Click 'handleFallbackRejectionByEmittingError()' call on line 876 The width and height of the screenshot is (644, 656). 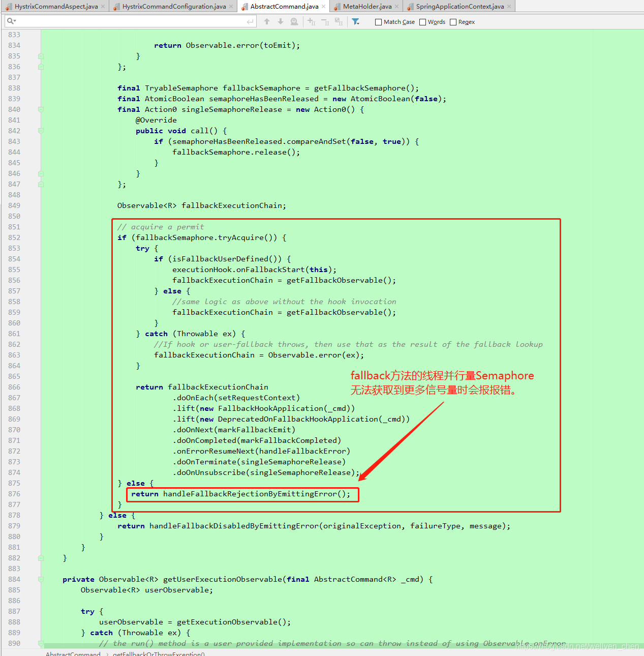(x=255, y=494)
